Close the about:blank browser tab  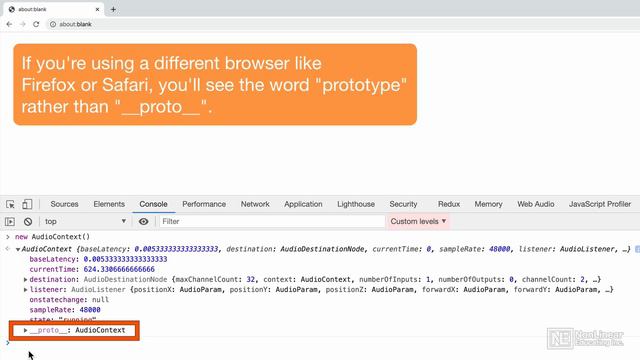pos(97,9)
